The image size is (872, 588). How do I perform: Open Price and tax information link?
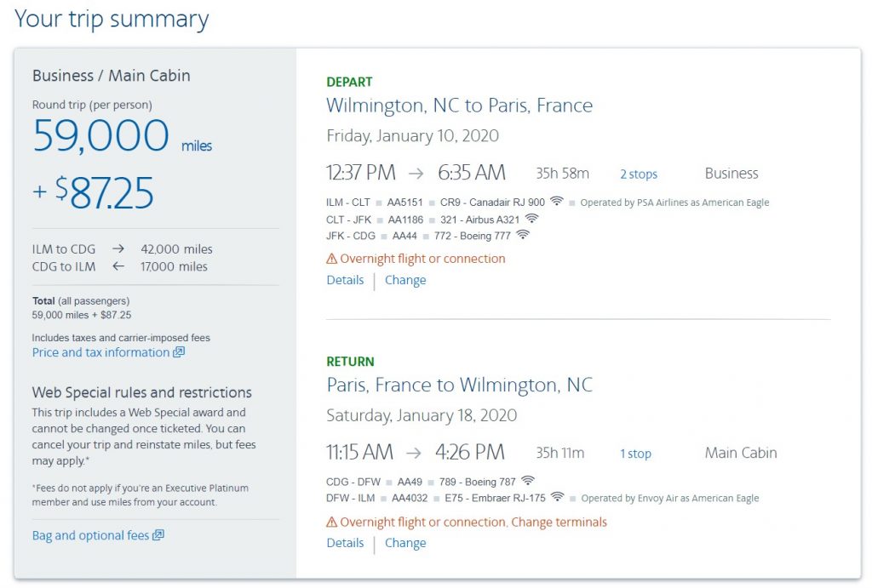(x=100, y=352)
